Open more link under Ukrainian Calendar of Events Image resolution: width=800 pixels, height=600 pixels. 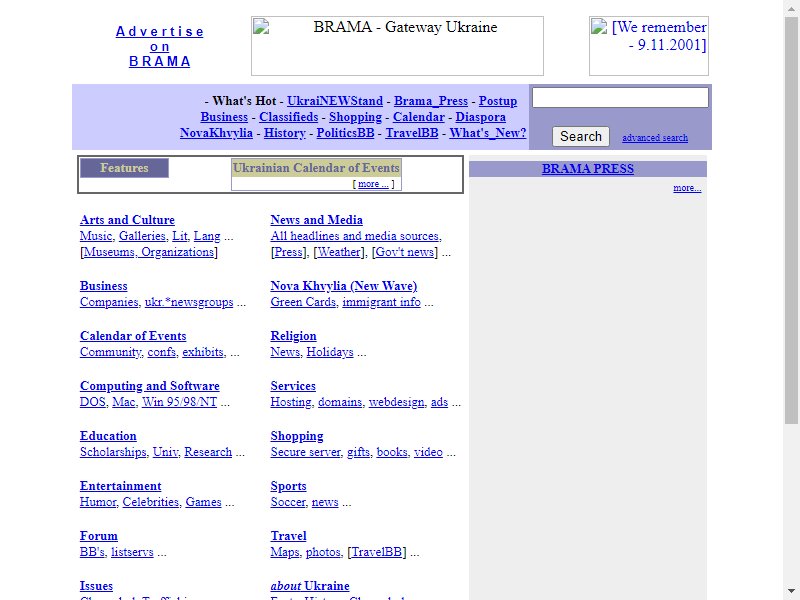(373, 184)
